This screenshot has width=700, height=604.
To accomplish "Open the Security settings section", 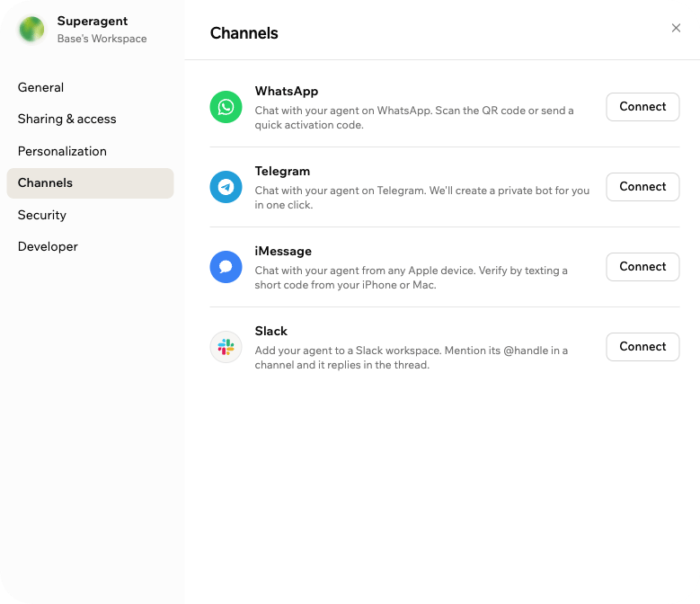I will 90,215.
